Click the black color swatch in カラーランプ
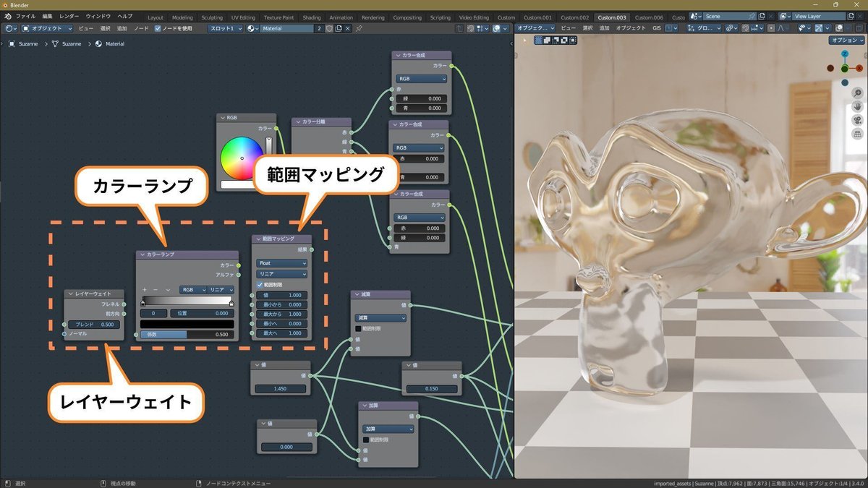The height and width of the screenshot is (488, 868). click(186, 324)
